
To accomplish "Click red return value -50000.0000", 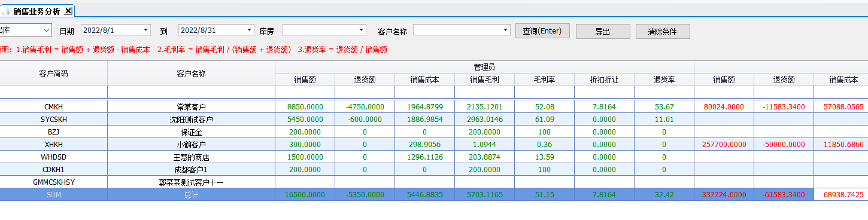I will click(x=784, y=144).
